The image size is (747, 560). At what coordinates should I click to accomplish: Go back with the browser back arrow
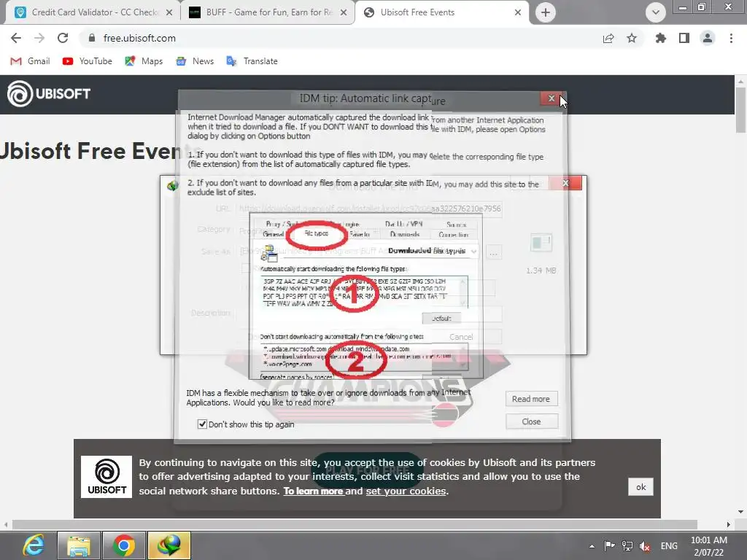16,38
